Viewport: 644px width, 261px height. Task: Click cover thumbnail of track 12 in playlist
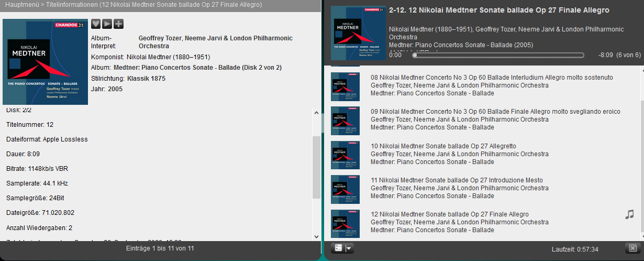[x=346, y=224]
